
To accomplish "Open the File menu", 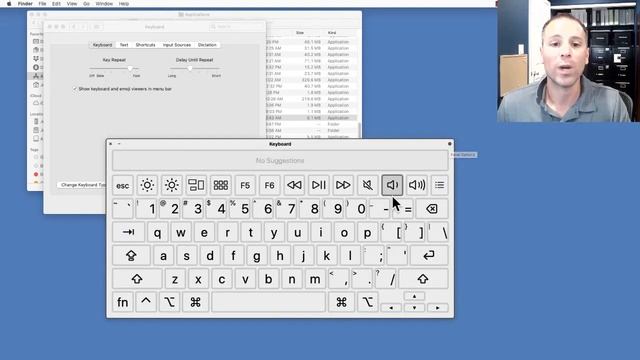I will [42, 4].
